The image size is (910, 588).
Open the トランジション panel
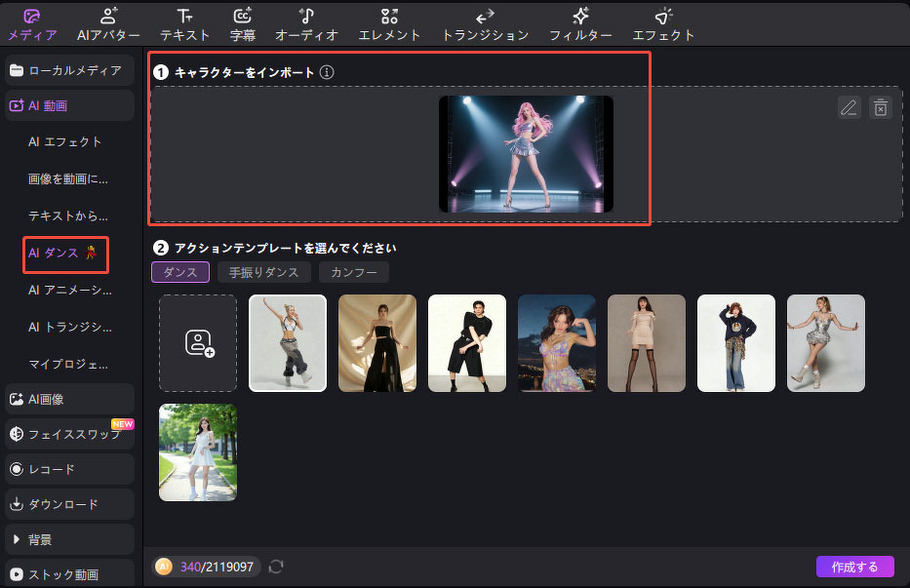pos(485,24)
